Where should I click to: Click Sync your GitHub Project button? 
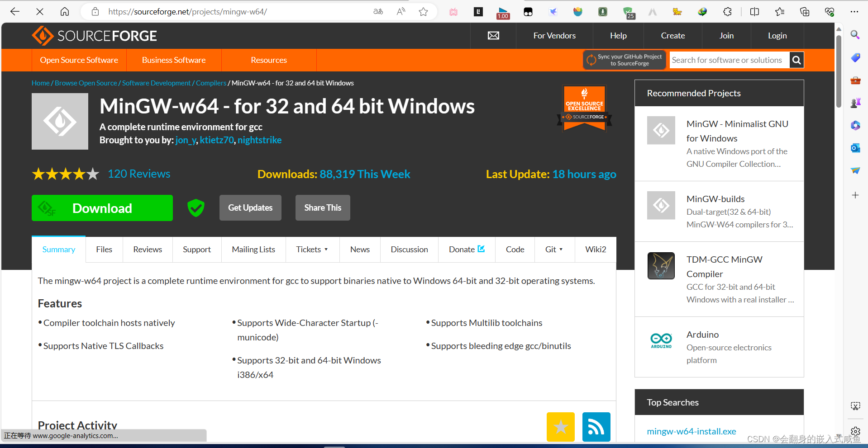[625, 60]
